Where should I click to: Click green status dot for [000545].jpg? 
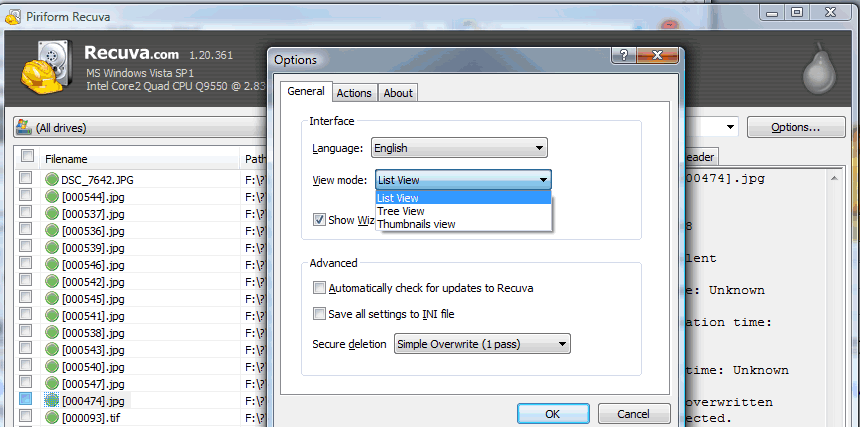point(52,299)
